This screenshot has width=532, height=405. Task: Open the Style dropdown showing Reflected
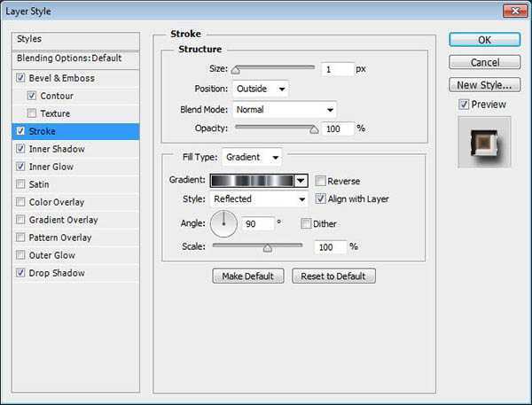(x=259, y=199)
